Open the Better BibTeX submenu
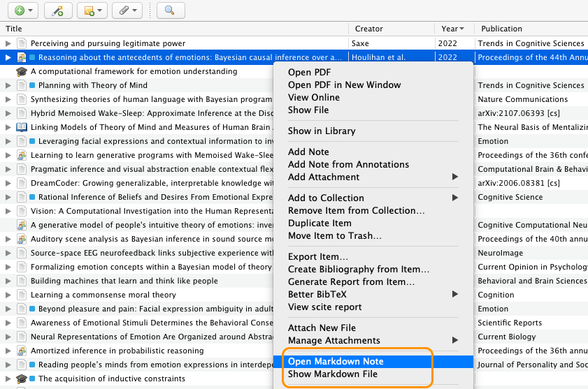 pos(373,294)
